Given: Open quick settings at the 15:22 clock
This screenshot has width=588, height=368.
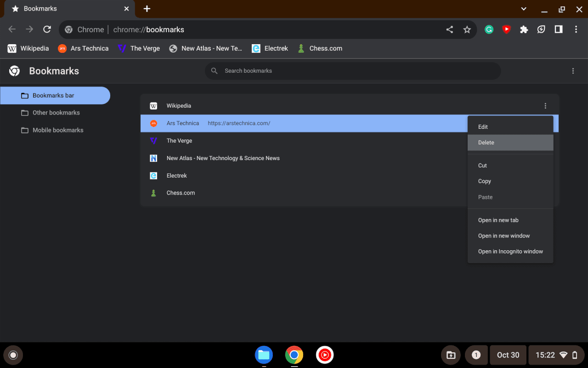Looking at the screenshot, I should (556, 355).
